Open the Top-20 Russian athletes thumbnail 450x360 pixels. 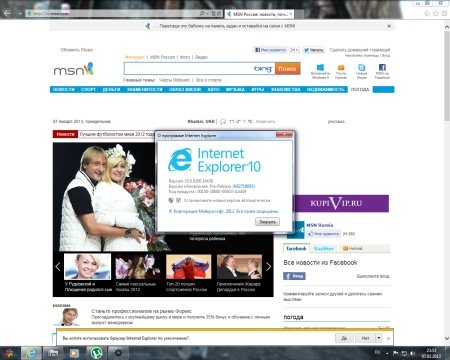(188, 267)
